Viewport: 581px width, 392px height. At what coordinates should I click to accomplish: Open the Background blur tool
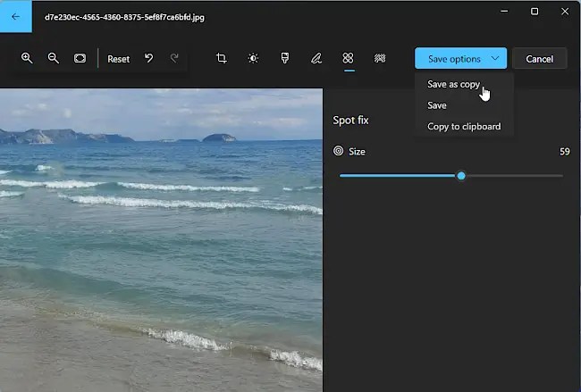(x=380, y=58)
